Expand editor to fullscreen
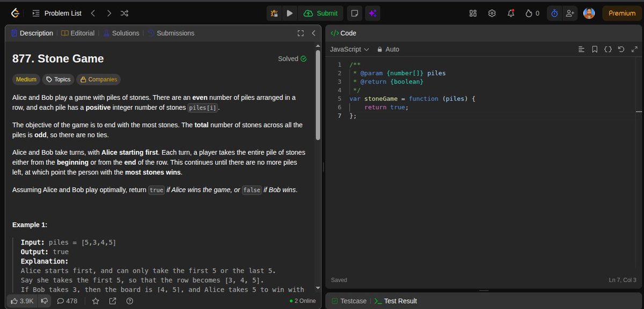The width and height of the screenshot is (644, 309). point(634,49)
